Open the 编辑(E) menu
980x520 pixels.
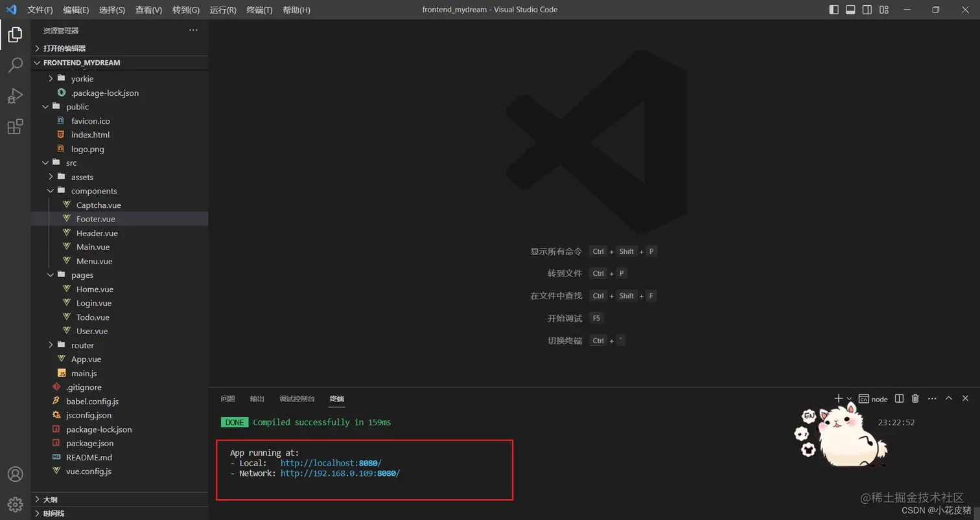[x=76, y=10]
